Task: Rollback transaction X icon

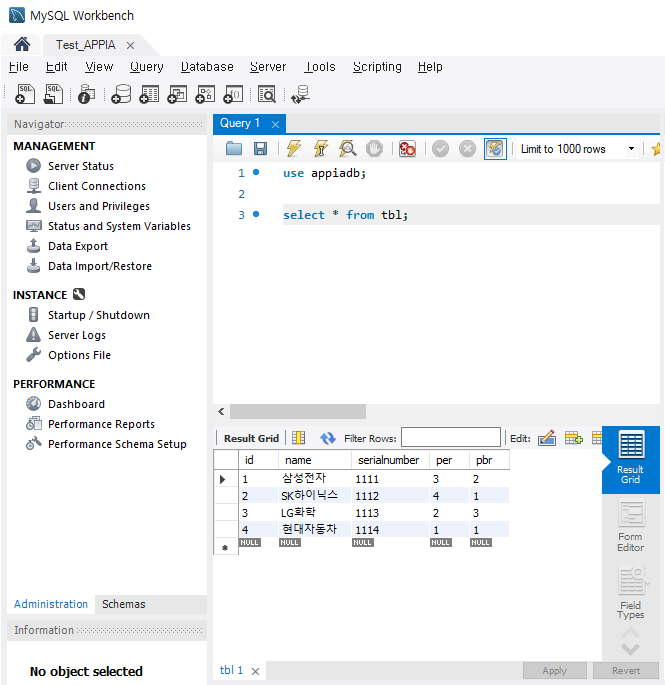Action: coord(468,149)
